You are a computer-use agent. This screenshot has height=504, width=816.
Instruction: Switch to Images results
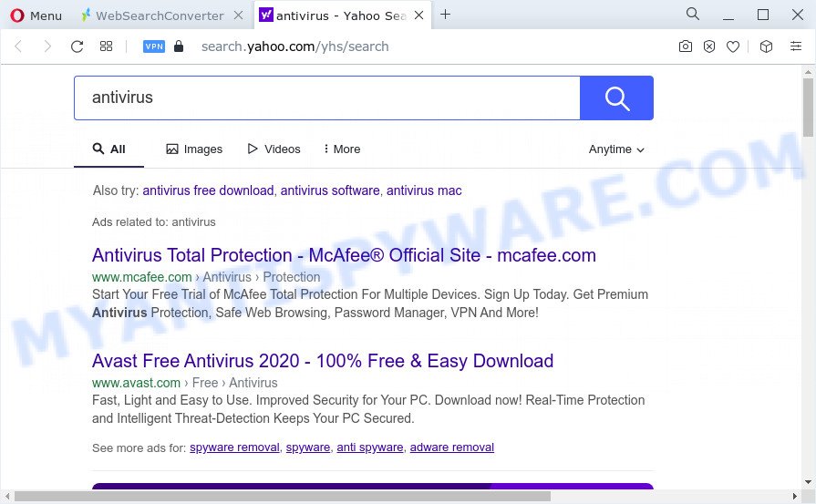coord(194,149)
